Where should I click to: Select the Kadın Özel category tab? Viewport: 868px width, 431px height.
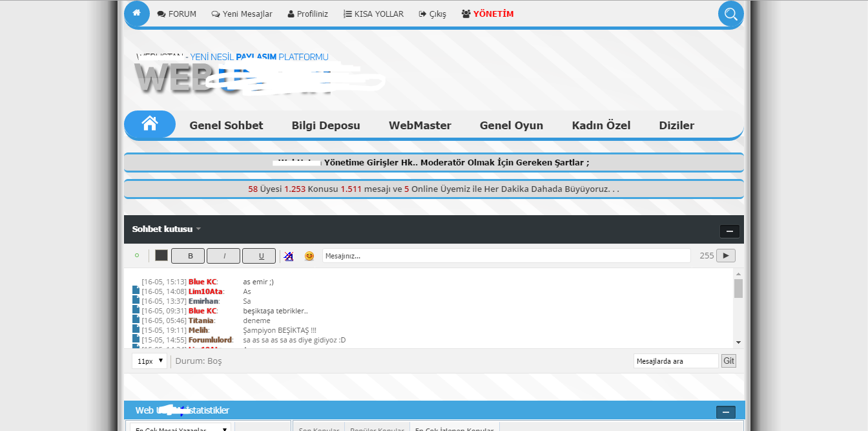coord(601,125)
